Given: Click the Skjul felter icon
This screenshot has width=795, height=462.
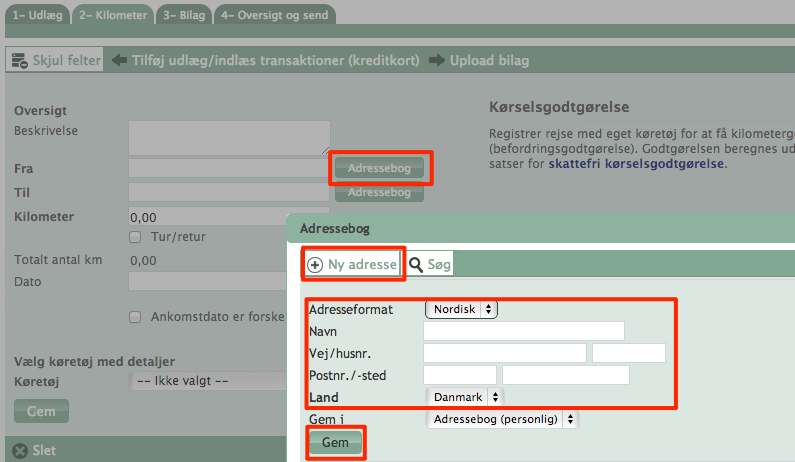Looking at the screenshot, I should click(x=20, y=60).
